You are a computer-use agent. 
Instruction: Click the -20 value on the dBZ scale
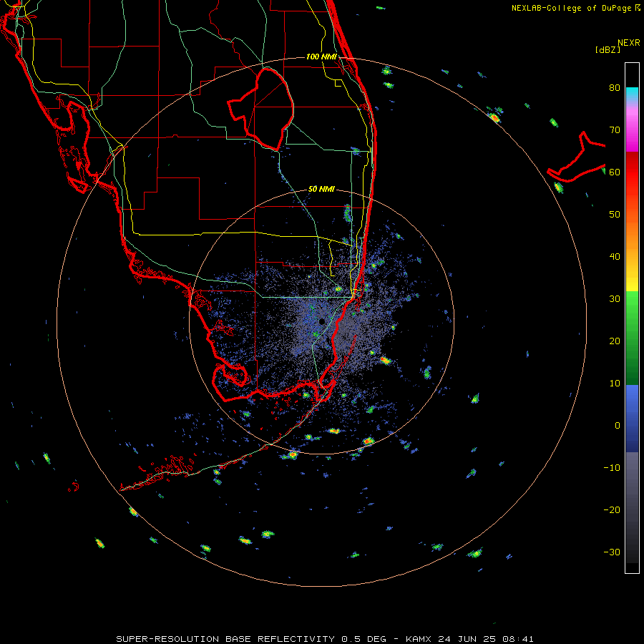pos(612,510)
